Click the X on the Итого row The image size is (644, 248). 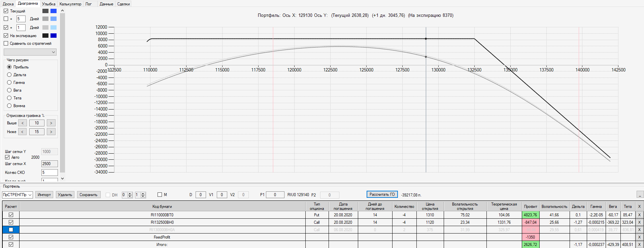click(639, 245)
